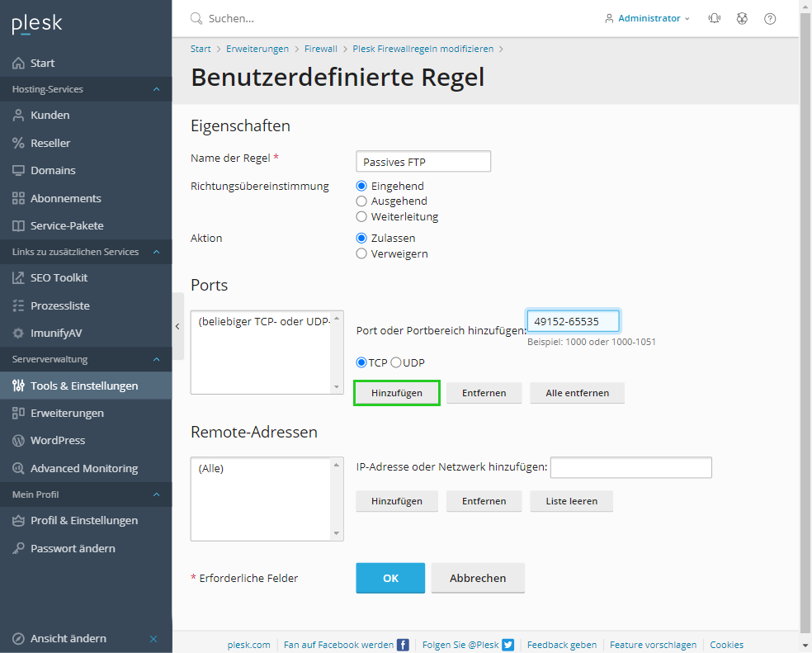
Task: Collapse Links zu zusätzlichen Services section
Action: tap(157, 252)
